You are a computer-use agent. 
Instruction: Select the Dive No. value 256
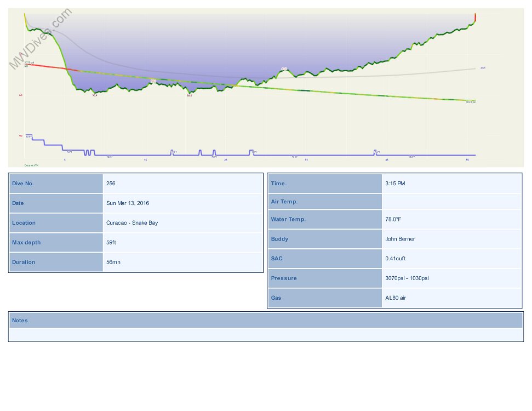(x=111, y=184)
